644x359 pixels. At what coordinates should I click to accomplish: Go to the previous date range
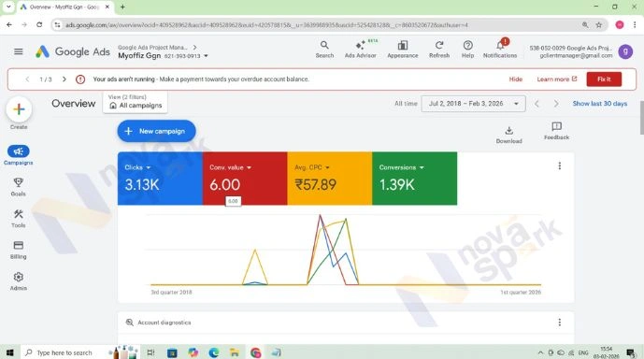[x=537, y=104]
